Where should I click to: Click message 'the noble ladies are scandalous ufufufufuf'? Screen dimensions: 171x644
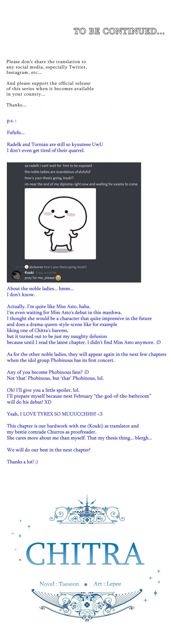pos(57,172)
